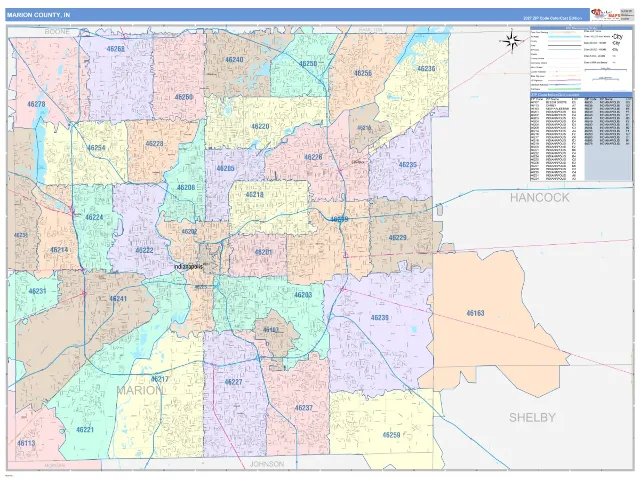Select ZIP code label 46241
Screen dimensions: 640x480
click(118, 299)
